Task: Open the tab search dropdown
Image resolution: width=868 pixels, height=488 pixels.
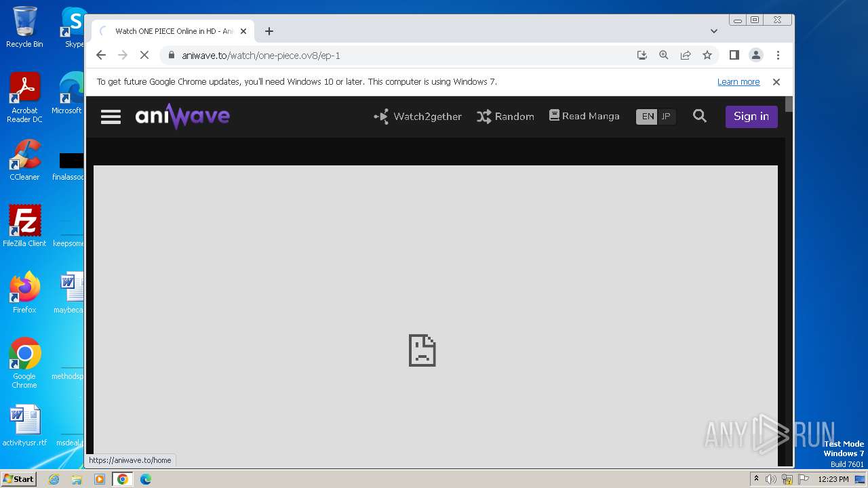Action: pyautogui.click(x=713, y=31)
